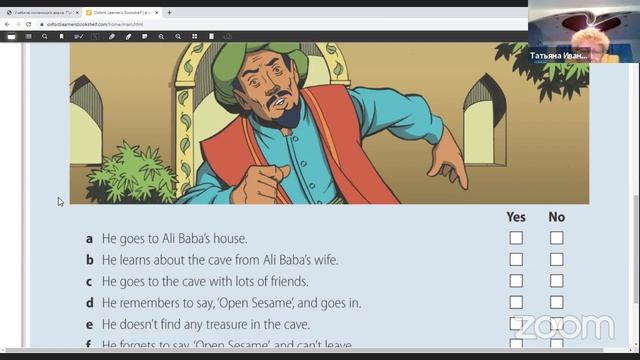Click the bookmark icon in reader toolbar
The width and height of the screenshot is (640, 360).
coord(62,37)
